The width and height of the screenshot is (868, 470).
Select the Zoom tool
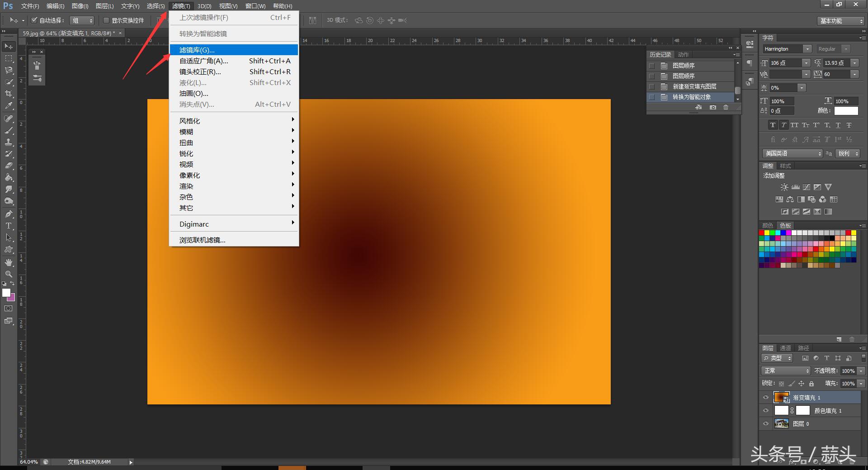point(9,274)
